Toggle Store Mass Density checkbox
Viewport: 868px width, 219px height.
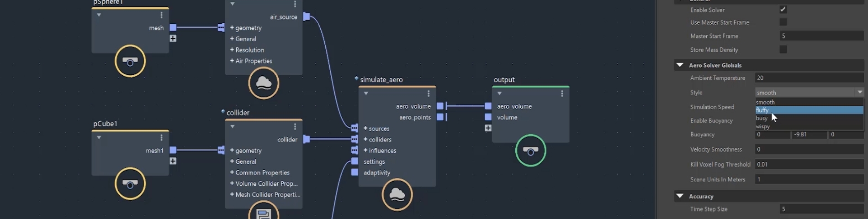pyautogui.click(x=783, y=49)
